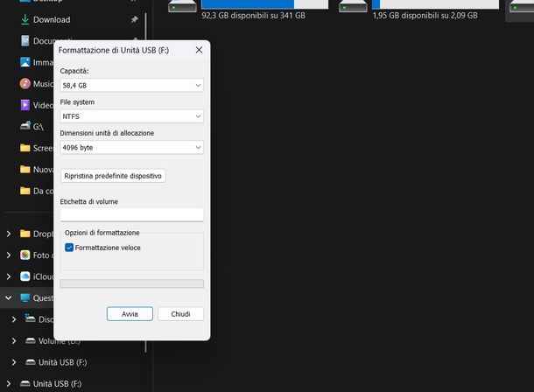The width and height of the screenshot is (534, 392).
Task: Expand the iCloud tree node
Action: pyautogui.click(x=9, y=276)
